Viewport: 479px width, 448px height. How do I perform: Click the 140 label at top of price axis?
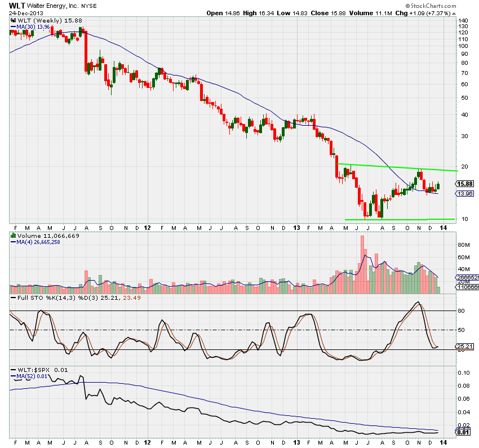pyautogui.click(x=463, y=21)
